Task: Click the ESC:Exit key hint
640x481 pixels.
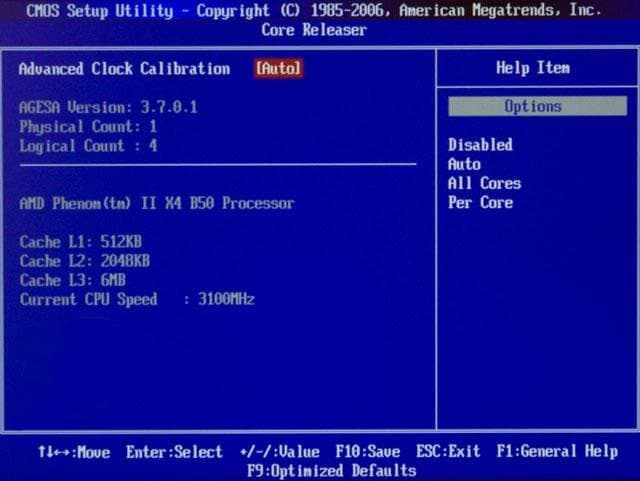Action: pyautogui.click(x=448, y=452)
